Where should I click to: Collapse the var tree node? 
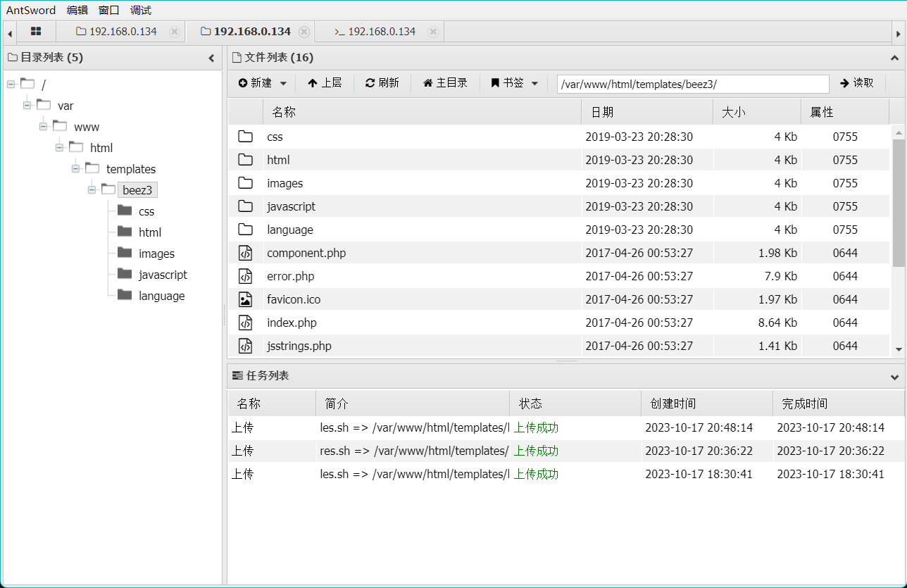coord(27,106)
